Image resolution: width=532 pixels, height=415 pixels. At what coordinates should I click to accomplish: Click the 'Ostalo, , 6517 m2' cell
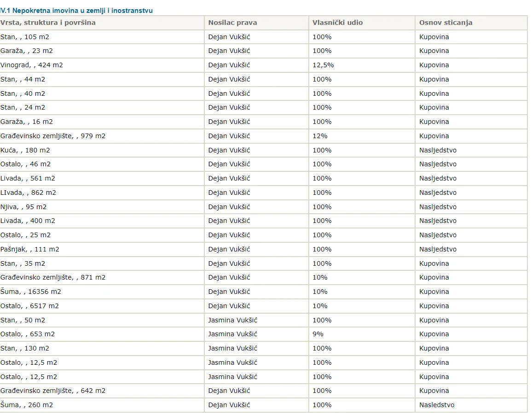pyautogui.click(x=102, y=306)
